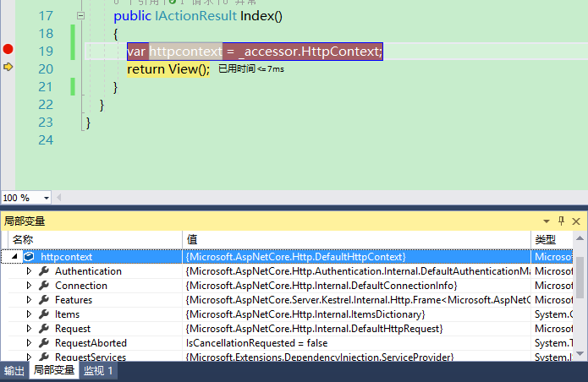
Task: Expand the Authentication property
Action: click(29, 270)
